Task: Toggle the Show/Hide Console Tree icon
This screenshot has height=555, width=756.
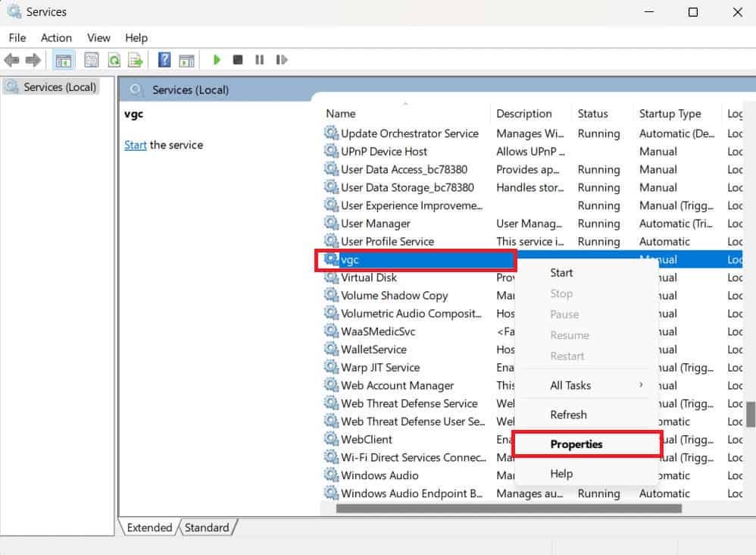Action: [x=64, y=60]
